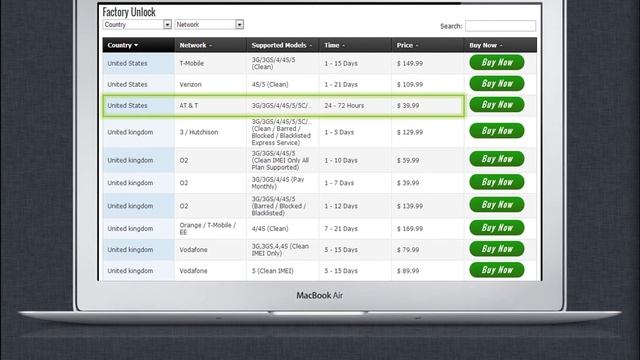Click the Verizon network cell
This screenshot has width=640, height=360.
click(x=211, y=84)
